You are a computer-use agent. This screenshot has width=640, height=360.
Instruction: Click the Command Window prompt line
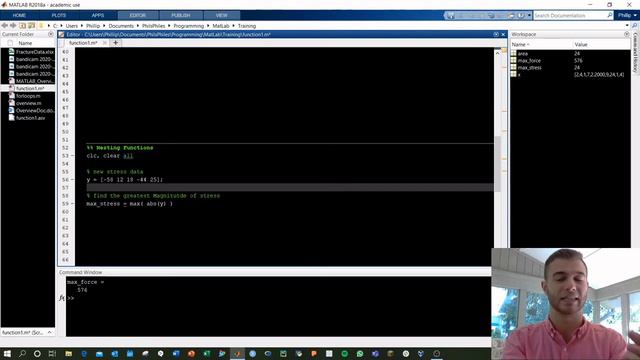point(278,298)
